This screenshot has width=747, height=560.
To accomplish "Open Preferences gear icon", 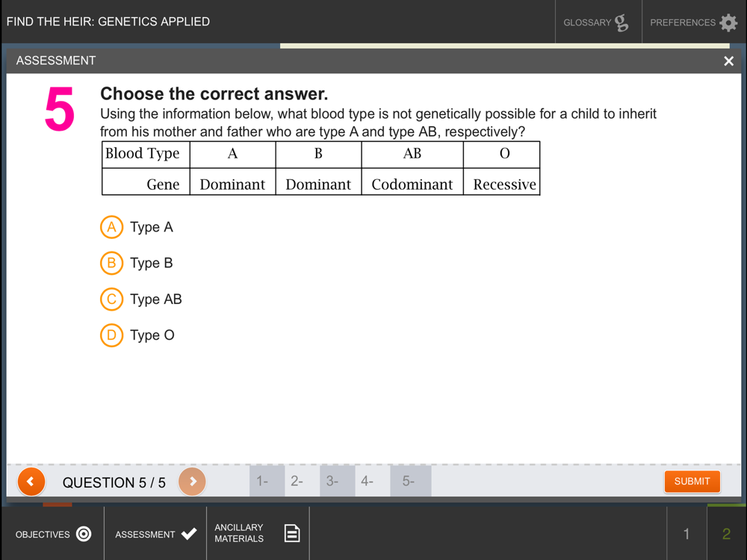I will (x=728, y=22).
